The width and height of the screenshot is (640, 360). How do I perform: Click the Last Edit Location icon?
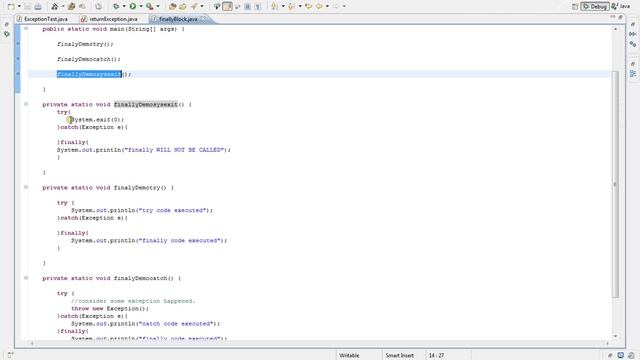(309, 7)
